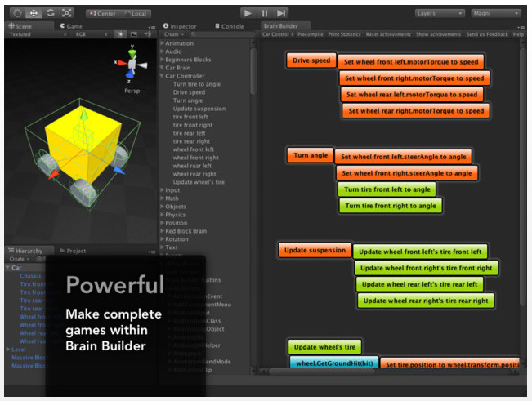Expand the Animation category
This screenshot has width=532, height=401.
[x=162, y=43]
